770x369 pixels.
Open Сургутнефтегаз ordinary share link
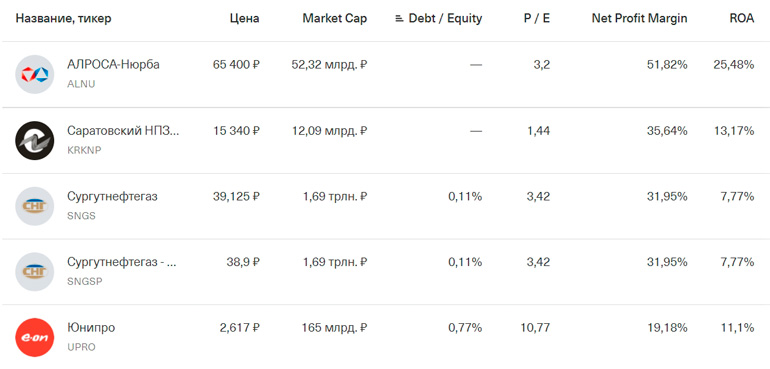112,197
